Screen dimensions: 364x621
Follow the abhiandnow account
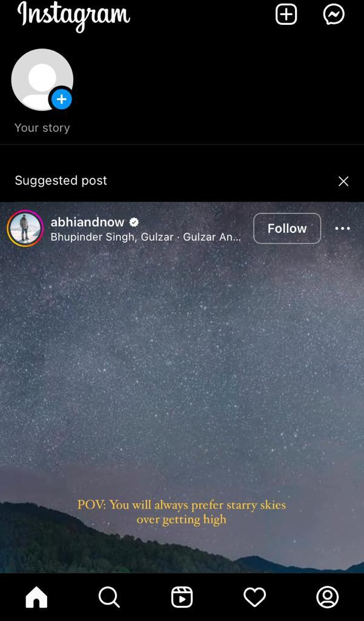[x=287, y=229]
